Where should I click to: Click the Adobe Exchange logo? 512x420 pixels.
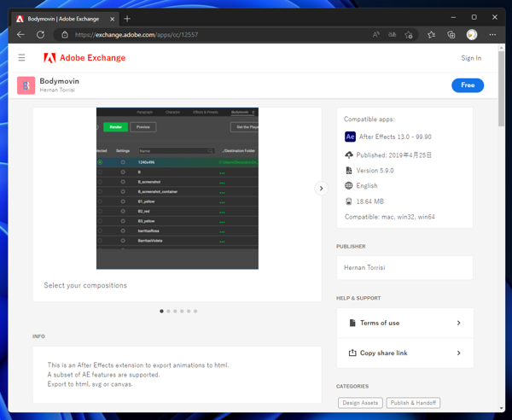[84, 58]
